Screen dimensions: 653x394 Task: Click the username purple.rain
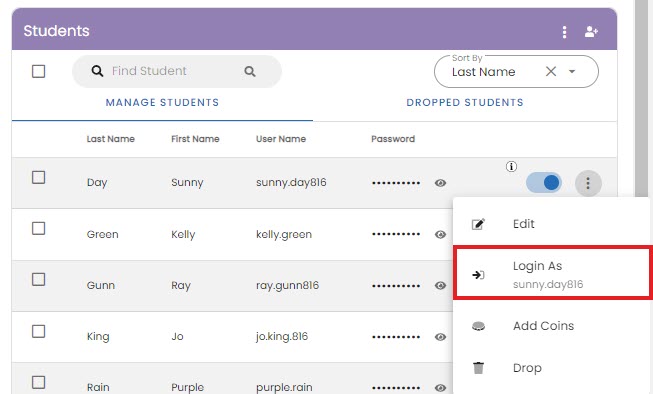284,387
